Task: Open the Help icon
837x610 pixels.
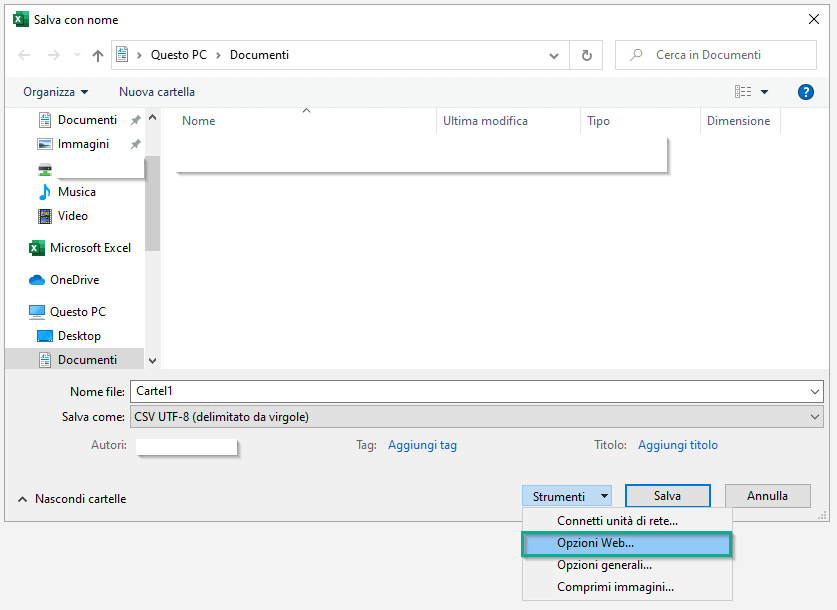Action: [x=805, y=91]
